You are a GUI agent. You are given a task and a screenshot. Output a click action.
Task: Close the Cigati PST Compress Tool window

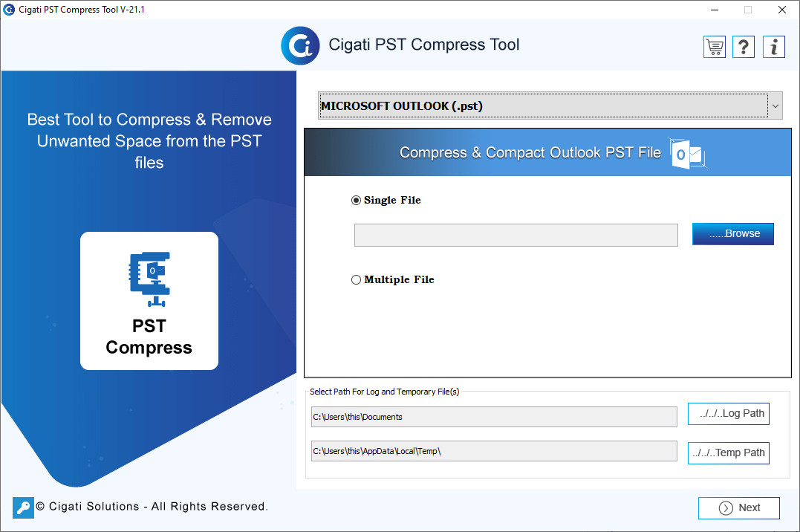pos(781,10)
